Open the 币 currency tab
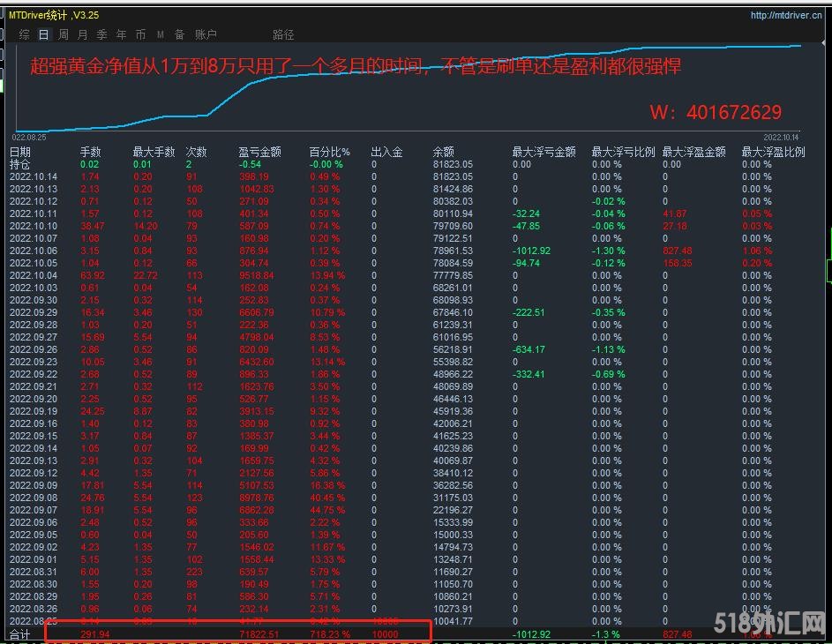This screenshot has width=832, height=644. point(140,35)
